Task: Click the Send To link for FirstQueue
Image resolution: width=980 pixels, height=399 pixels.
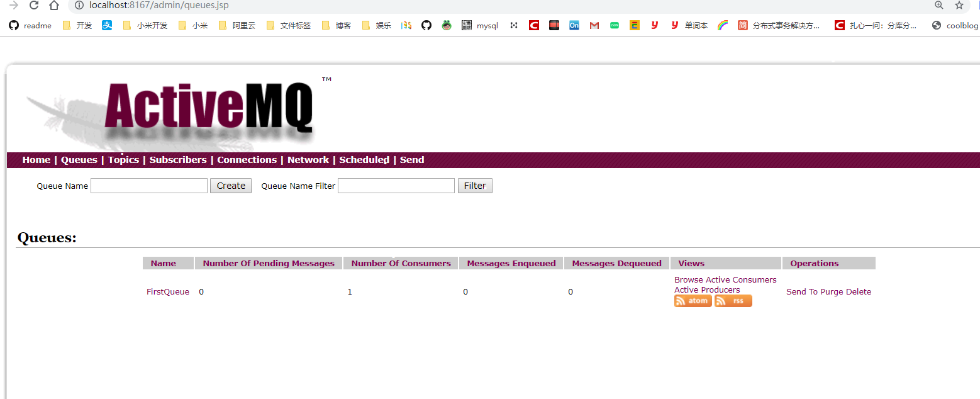Action: pyautogui.click(x=802, y=292)
